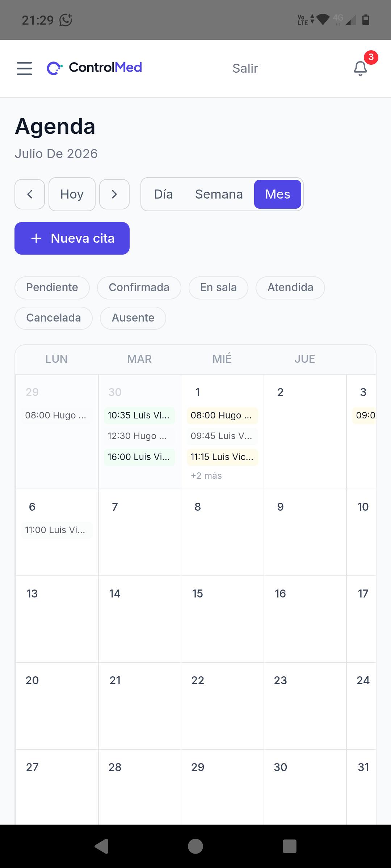Switch to Día view

click(163, 194)
